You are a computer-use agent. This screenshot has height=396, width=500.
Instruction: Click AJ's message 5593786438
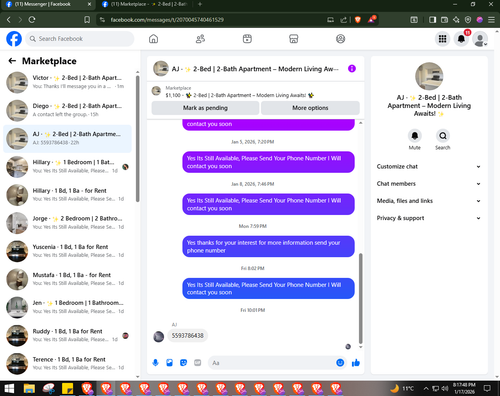click(x=187, y=336)
